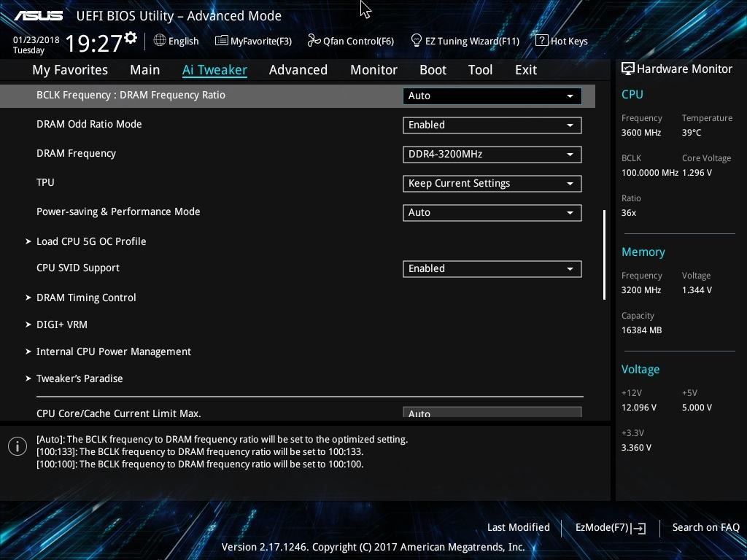Switch to Tool tab
This screenshot has width=747, height=560.
click(480, 70)
